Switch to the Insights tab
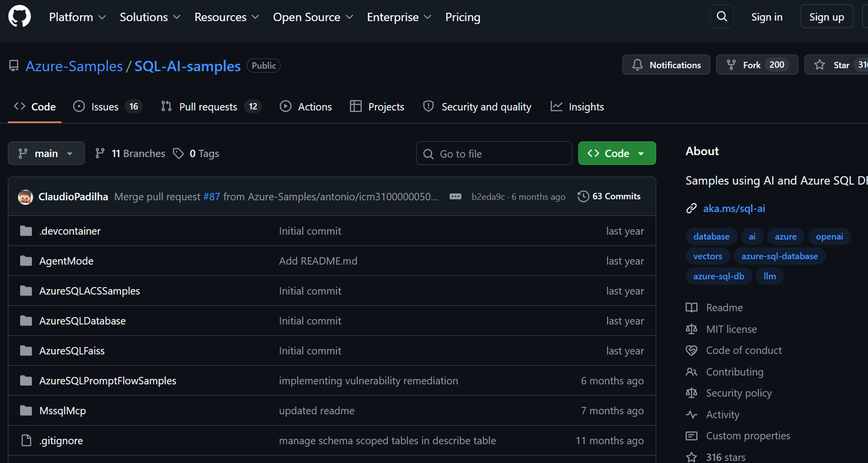The image size is (868, 463). click(x=578, y=107)
